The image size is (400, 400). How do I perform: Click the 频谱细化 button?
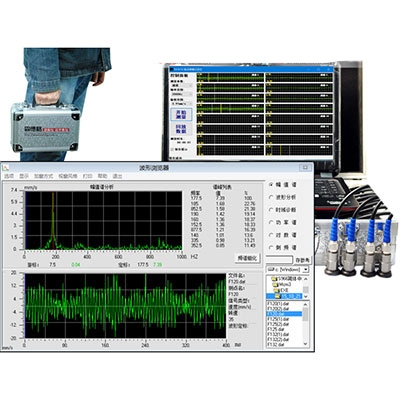click(248, 258)
